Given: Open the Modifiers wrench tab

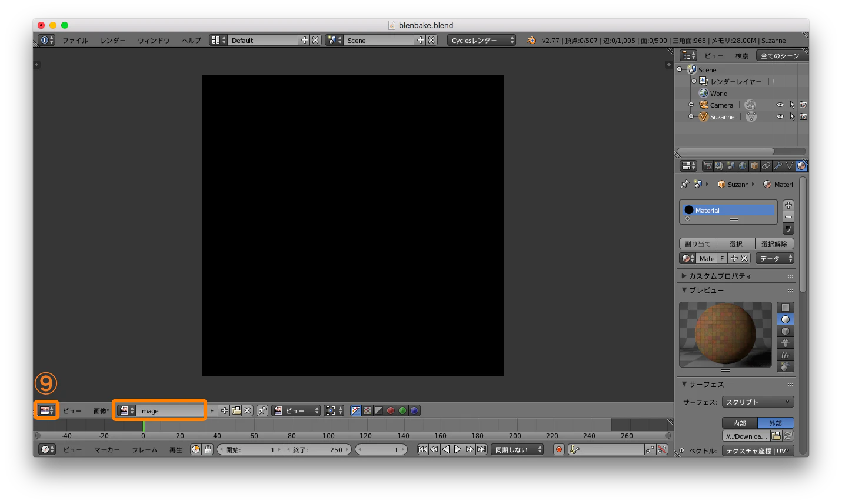Looking at the screenshot, I should (778, 166).
